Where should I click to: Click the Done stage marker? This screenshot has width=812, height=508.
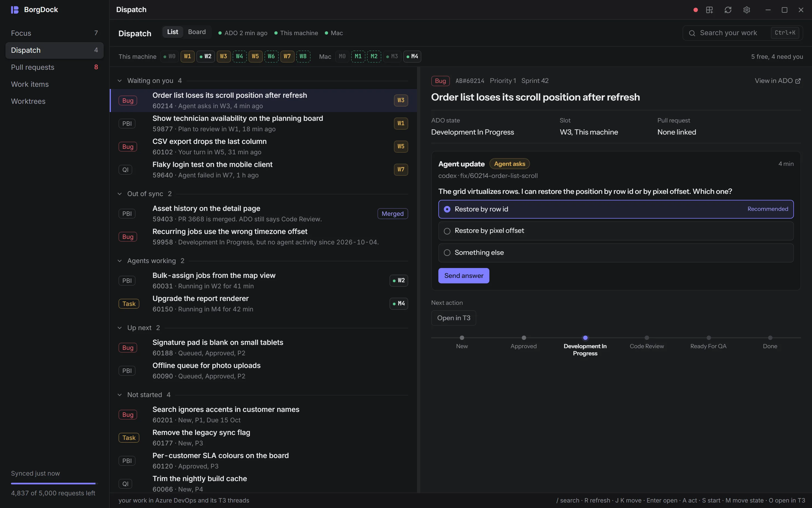[x=770, y=338]
